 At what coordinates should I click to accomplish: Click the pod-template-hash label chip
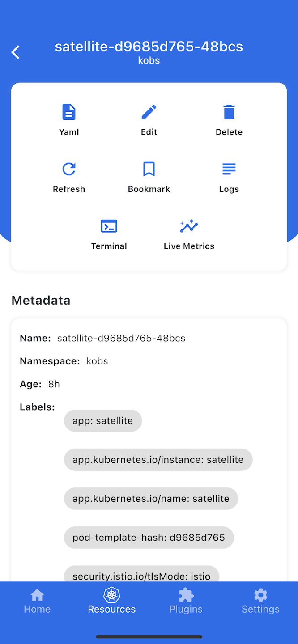click(149, 538)
